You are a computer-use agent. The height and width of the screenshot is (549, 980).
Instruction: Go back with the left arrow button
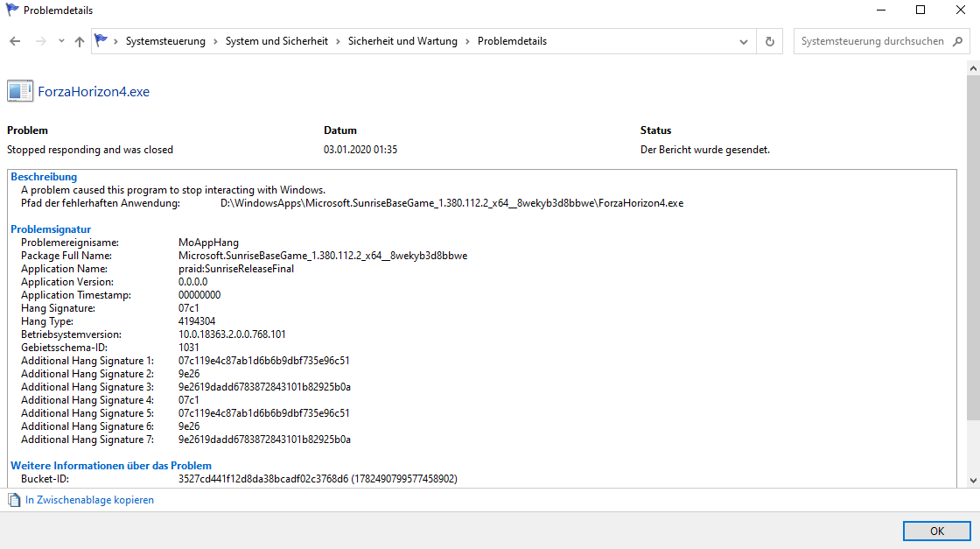click(15, 41)
